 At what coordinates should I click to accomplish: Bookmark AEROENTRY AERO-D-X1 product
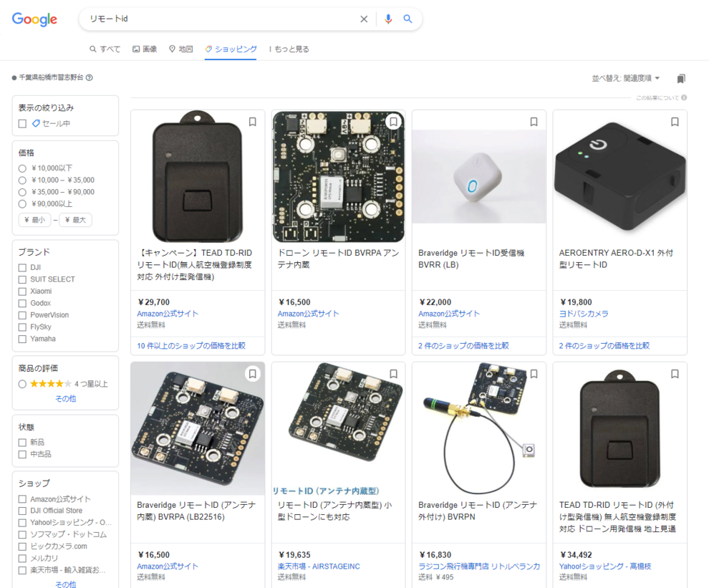tap(675, 122)
